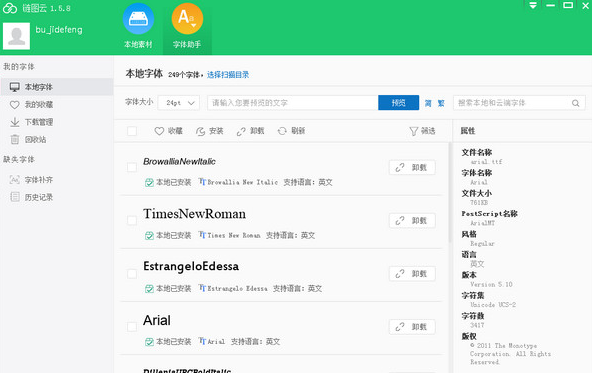
Task: Open the 字体助手 font assistant icon
Action: tap(187, 19)
